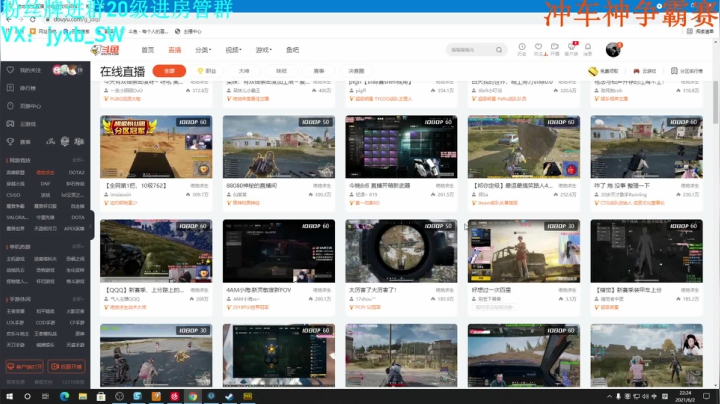Open the LOL手游 category link
The height and width of the screenshot is (404, 720).
(x=15, y=322)
